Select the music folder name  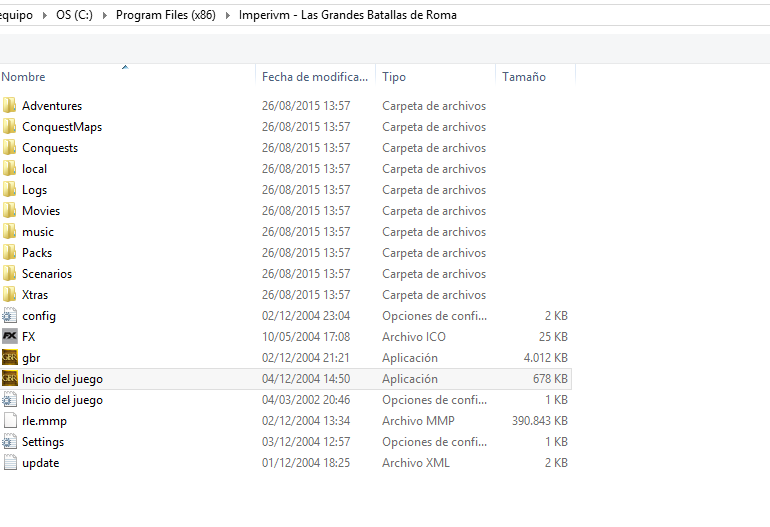point(38,232)
